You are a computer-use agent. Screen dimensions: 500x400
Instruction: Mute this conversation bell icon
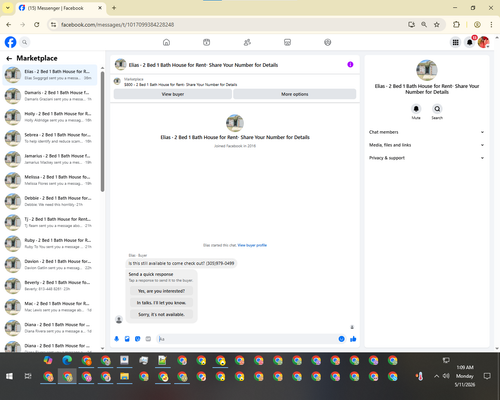416,109
